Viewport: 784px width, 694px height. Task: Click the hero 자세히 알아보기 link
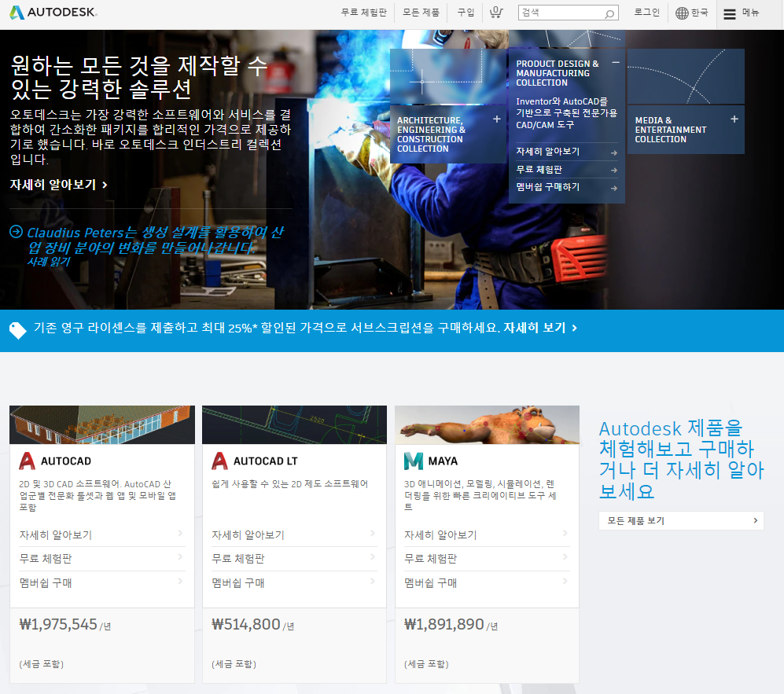point(58,185)
